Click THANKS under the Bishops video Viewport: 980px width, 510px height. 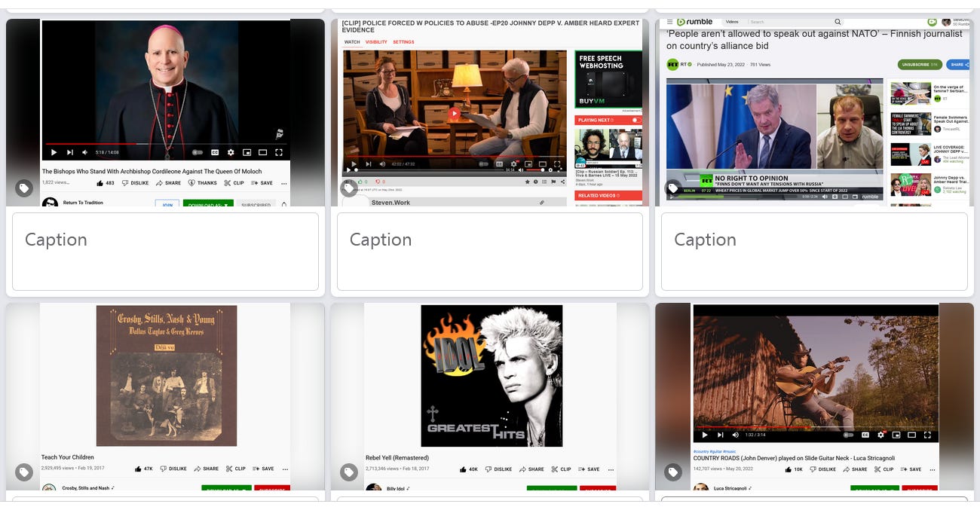tap(202, 183)
